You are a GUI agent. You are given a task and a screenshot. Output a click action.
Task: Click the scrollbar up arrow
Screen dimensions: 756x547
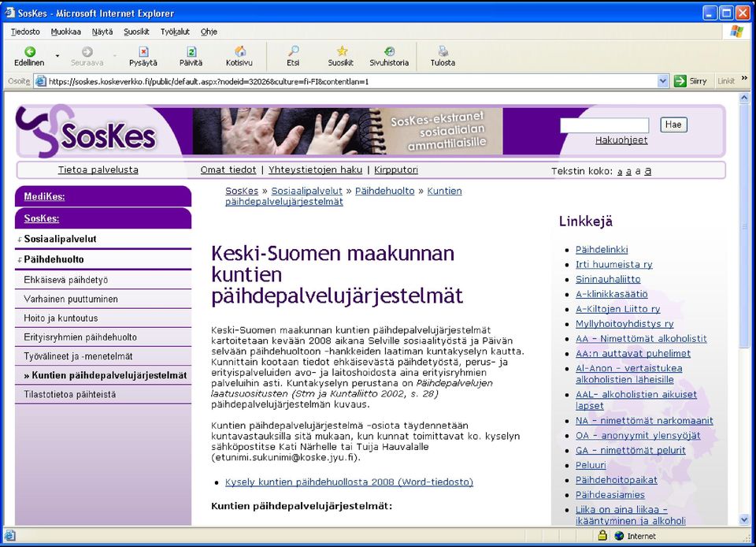coord(744,98)
